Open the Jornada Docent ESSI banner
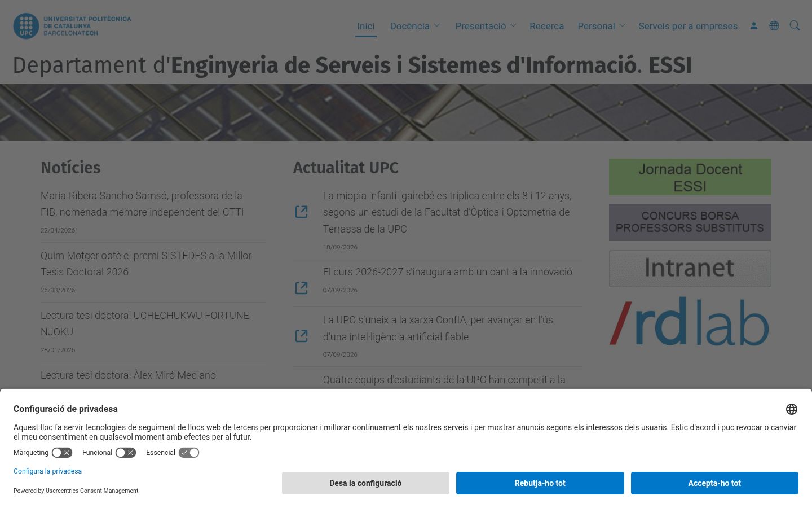Image resolution: width=812 pixels, height=508 pixels. tap(690, 177)
